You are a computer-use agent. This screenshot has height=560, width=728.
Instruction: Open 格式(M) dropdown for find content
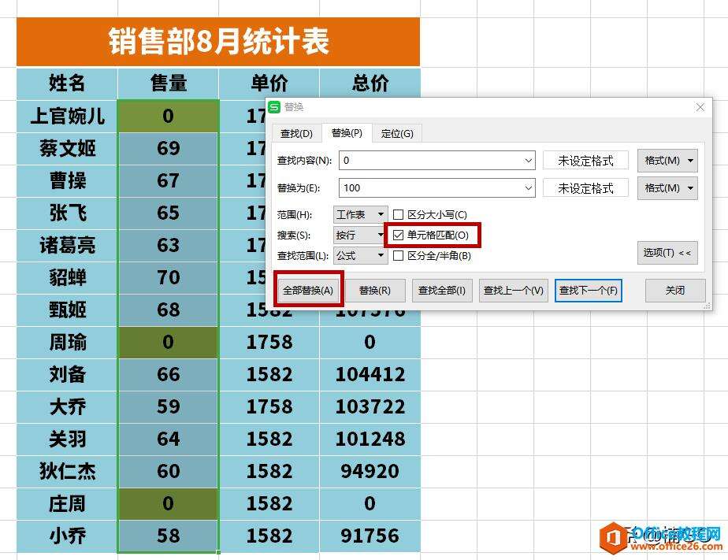[x=667, y=161]
